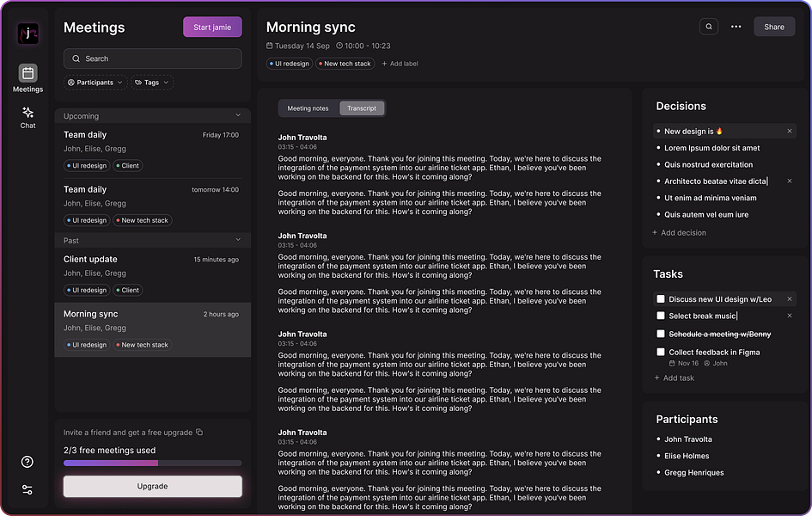Image resolution: width=812 pixels, height=516 pixels.
Task: Click the Start jamie button
Action: pyautogui.click(x=212, y=28)
